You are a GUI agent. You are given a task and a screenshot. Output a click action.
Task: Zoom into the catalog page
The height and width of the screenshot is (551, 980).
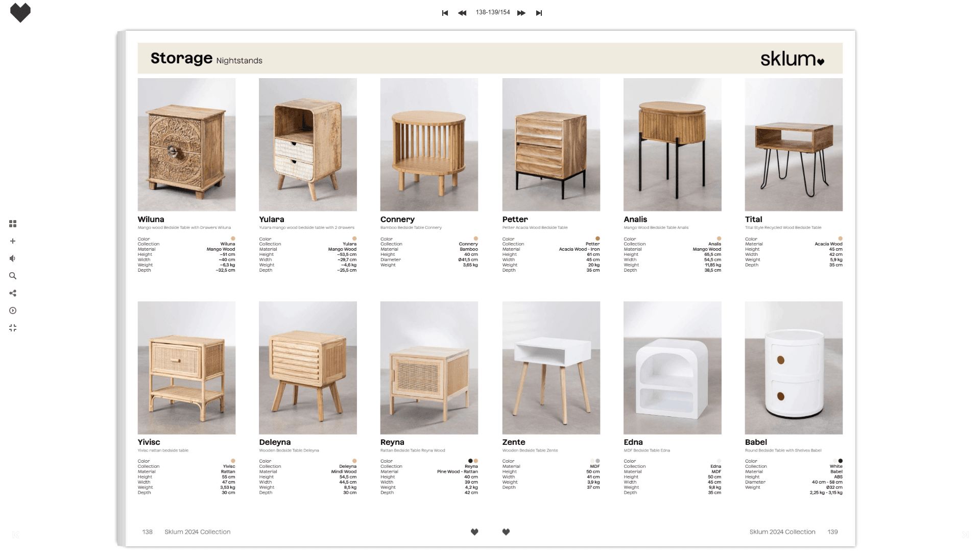tap(12, 241)
